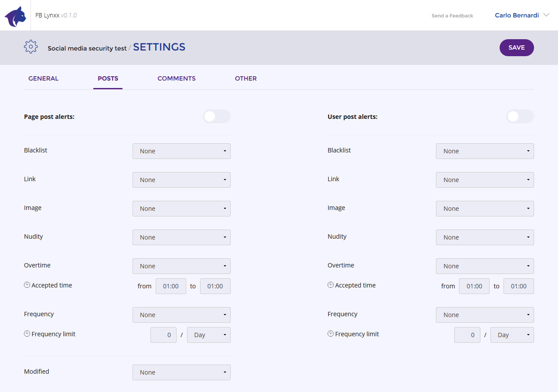The image size is (558, 392).
Task: Click the 'User post alerts:' label
Action: click(x=353, y=117)
